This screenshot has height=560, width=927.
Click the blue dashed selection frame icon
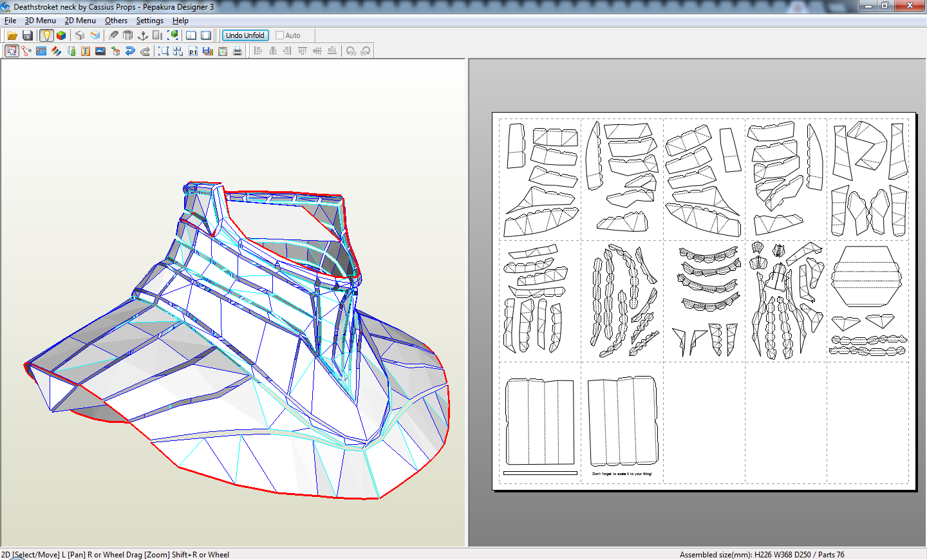(x=164, y=51)
